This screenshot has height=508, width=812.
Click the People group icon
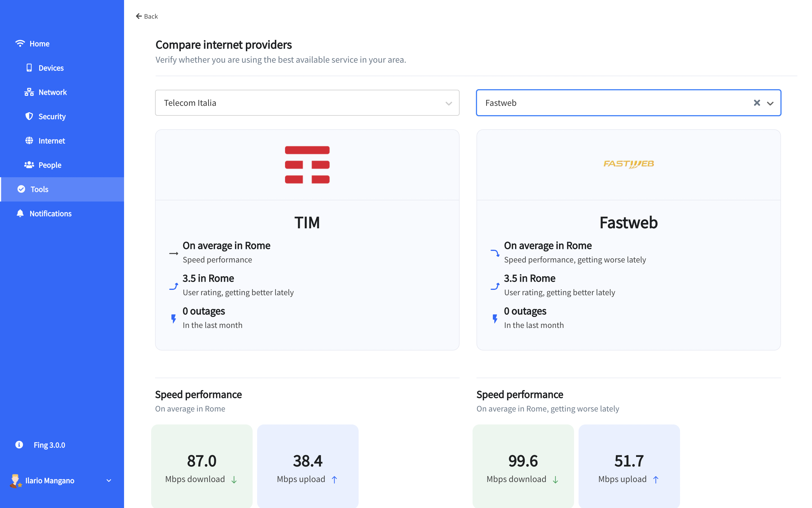click(x=29, y=165)
